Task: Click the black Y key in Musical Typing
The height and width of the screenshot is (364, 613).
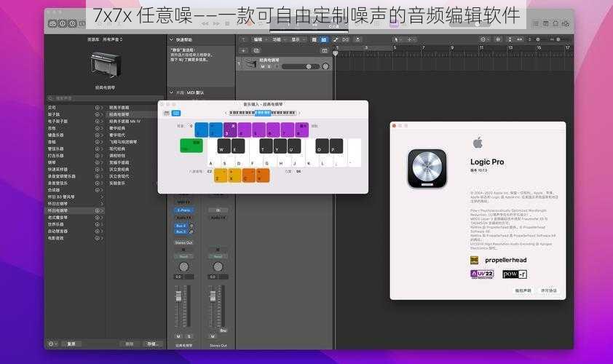Action: click(x=280, y=146)
